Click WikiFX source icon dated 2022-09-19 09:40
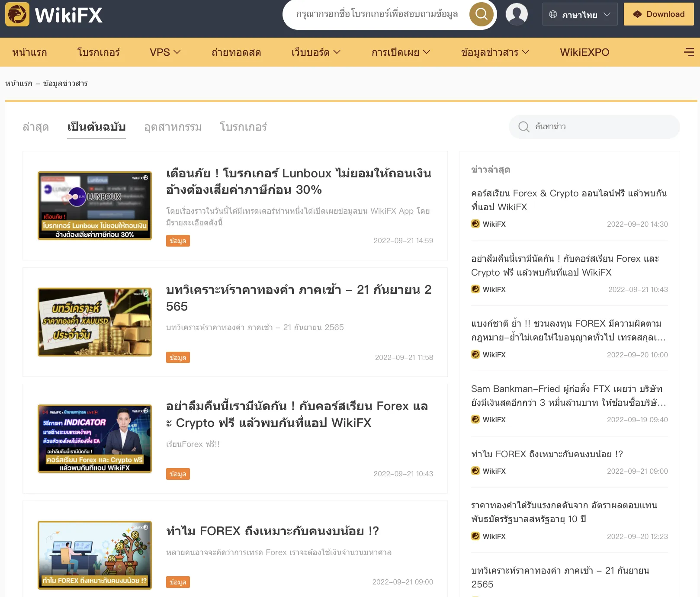Screen dimensions: 700x597 click(475, 420)
